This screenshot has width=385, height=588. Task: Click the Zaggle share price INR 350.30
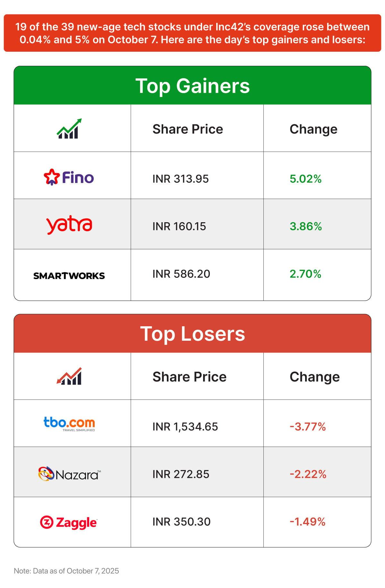pos(181,522)
